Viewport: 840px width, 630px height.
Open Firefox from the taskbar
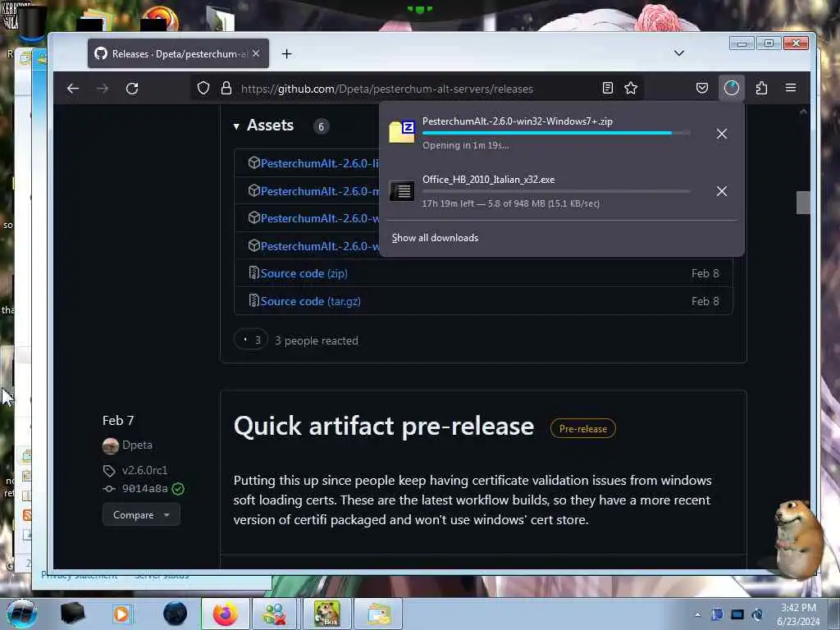[225, 614]
